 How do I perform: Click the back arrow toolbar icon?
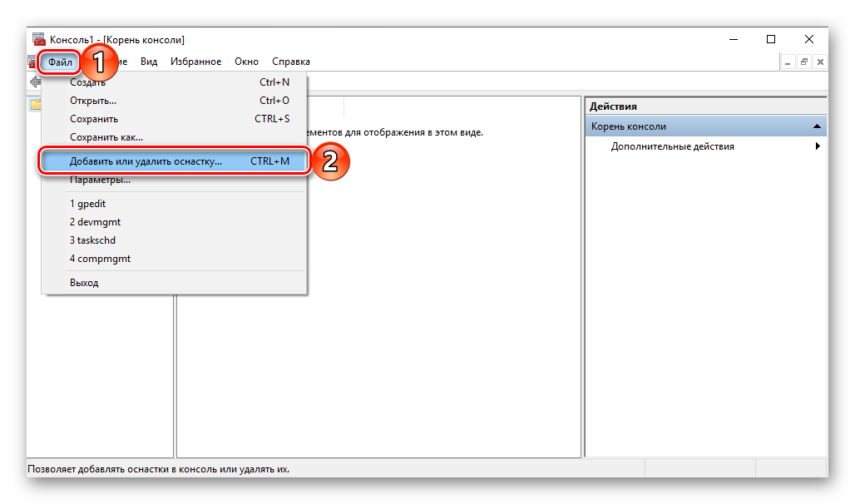tap(35, 82)
